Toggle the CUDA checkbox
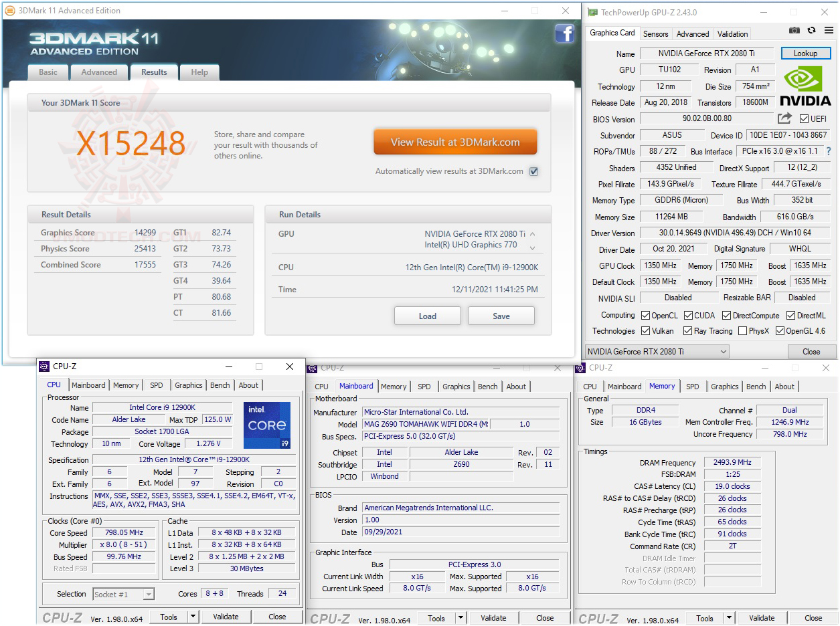The width and height of the screenshot is (840, 626). (688, 316)
